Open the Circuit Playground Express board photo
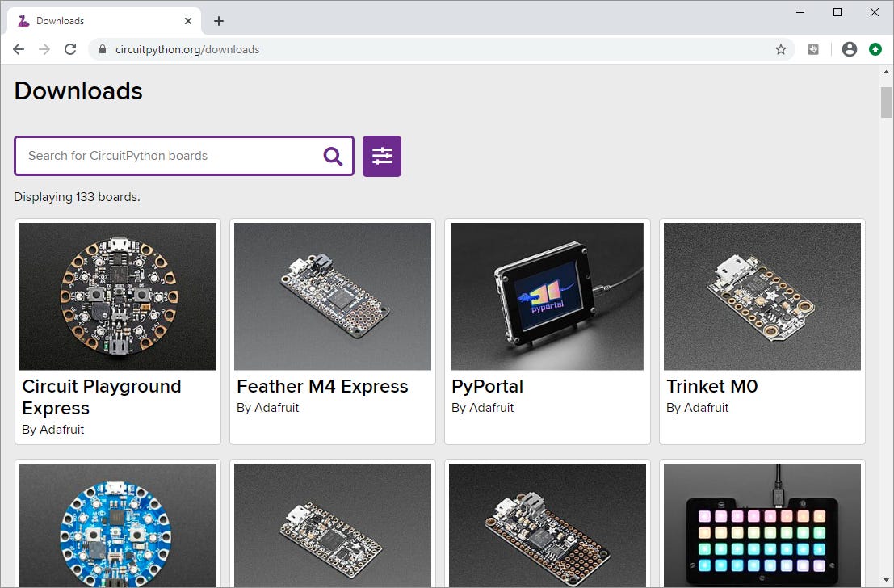Image resolution: width=894 pixels, height=588 pixels. 118,296
